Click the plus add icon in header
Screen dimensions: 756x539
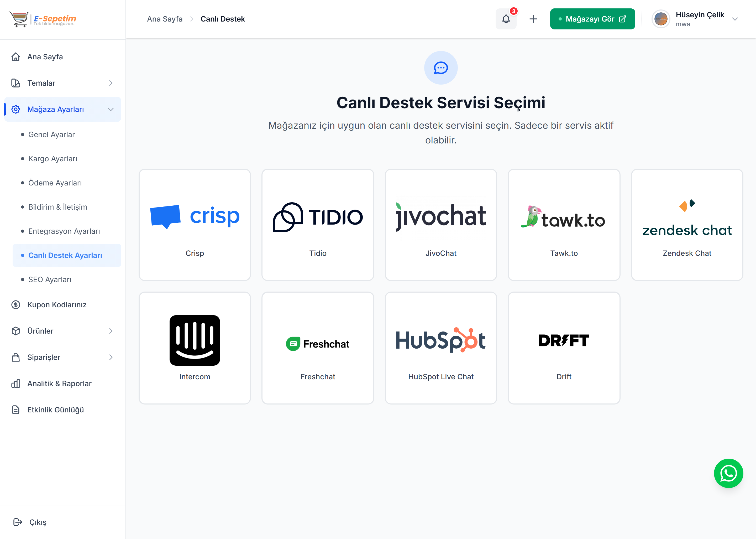click(x=533, y=19)
